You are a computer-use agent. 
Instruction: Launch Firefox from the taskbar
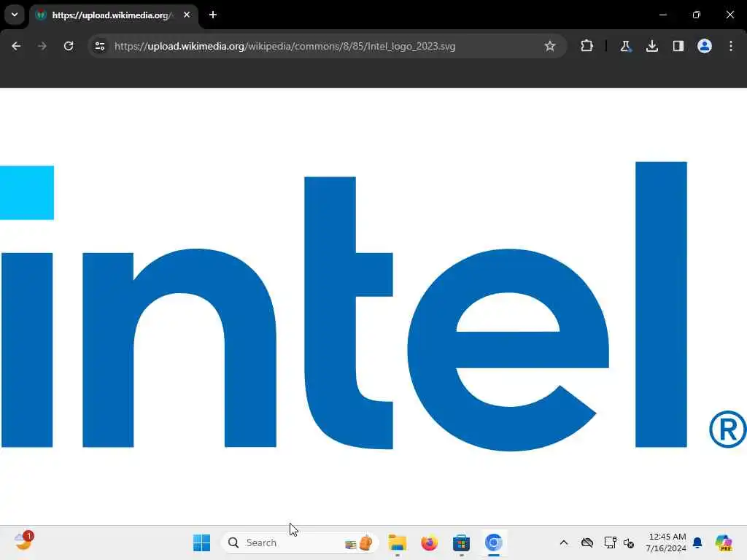coord(429,542)
